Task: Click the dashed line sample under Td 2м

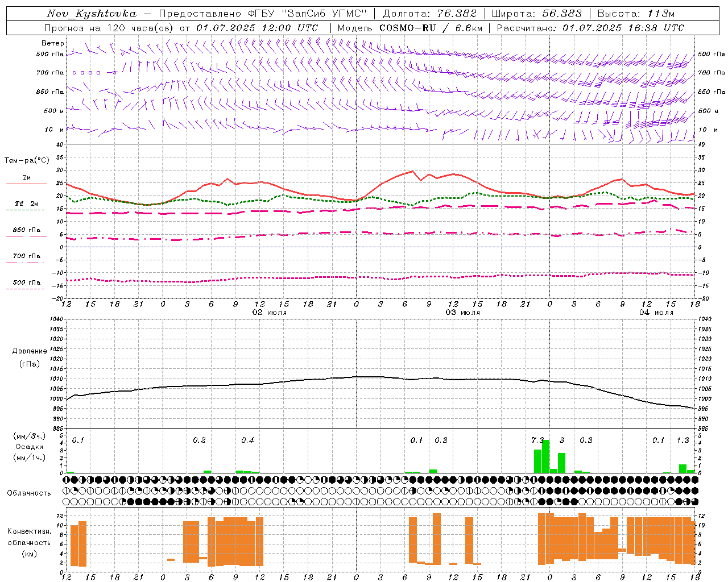Action: point(26,210)
